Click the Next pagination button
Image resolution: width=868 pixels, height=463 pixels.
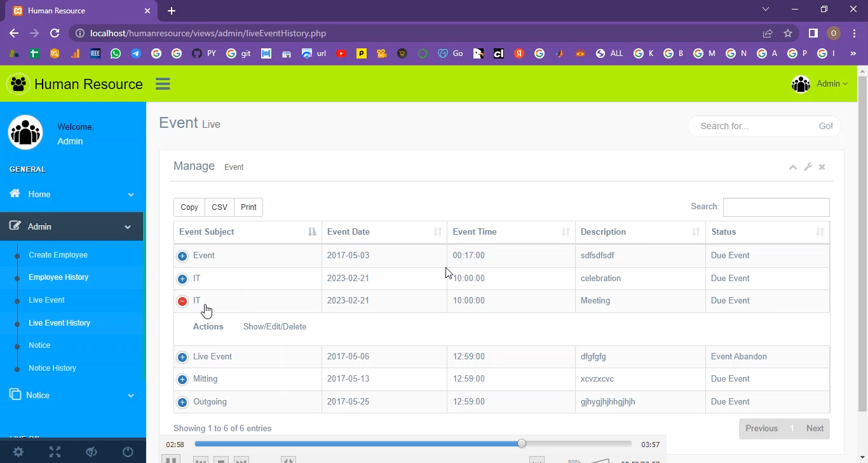815,429
